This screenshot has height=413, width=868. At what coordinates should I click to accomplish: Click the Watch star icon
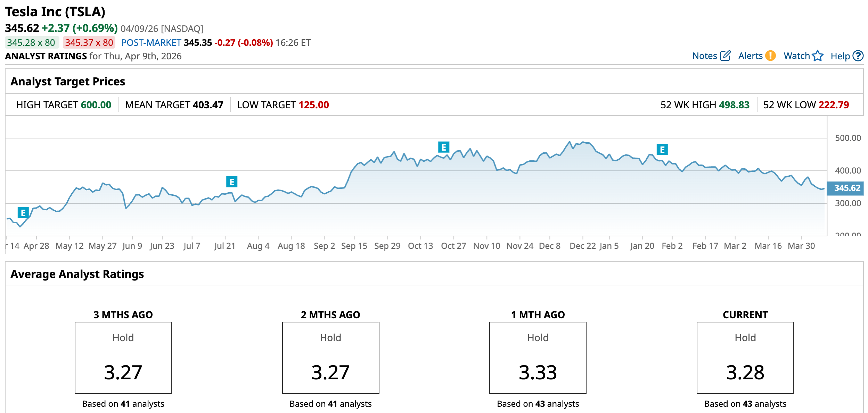click(x=818, y=56)
